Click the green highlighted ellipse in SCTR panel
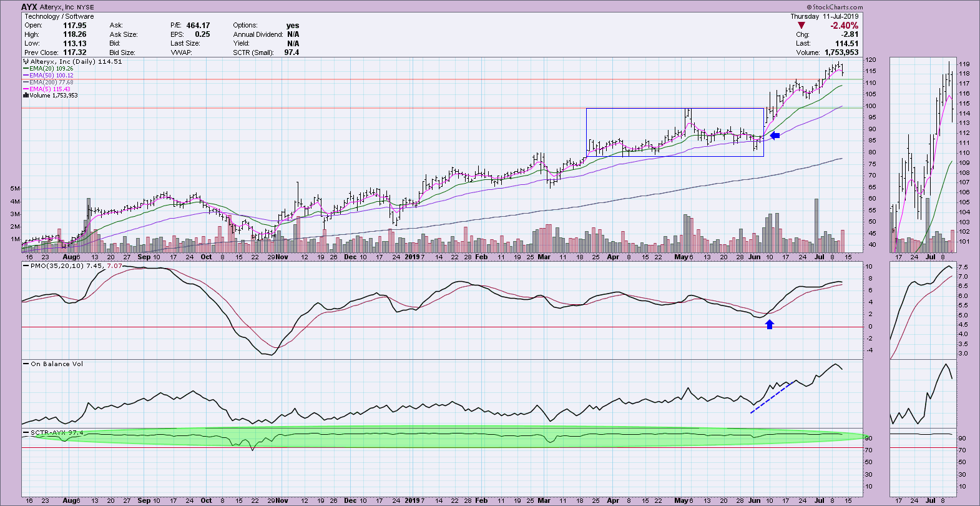 437,437
